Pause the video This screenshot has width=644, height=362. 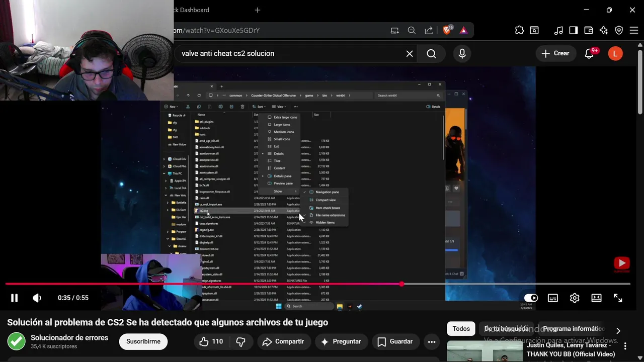14,298
